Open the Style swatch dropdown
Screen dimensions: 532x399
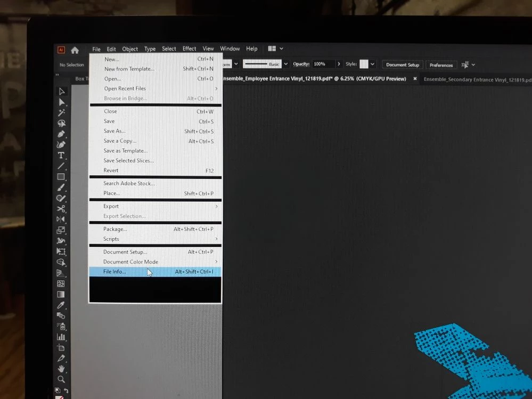[x=373, y=64]
